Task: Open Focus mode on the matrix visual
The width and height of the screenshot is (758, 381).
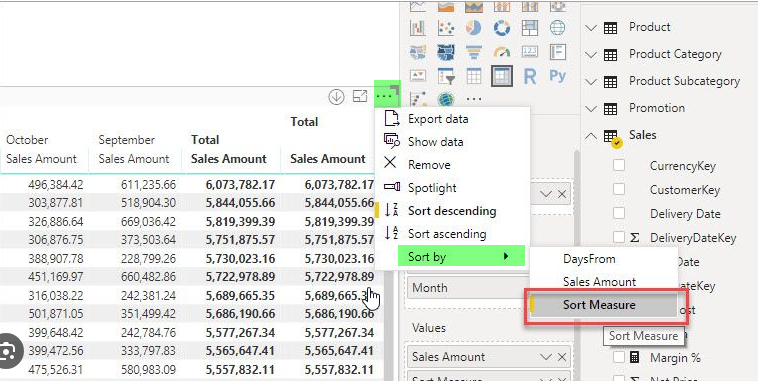Action: coord(360,96)
